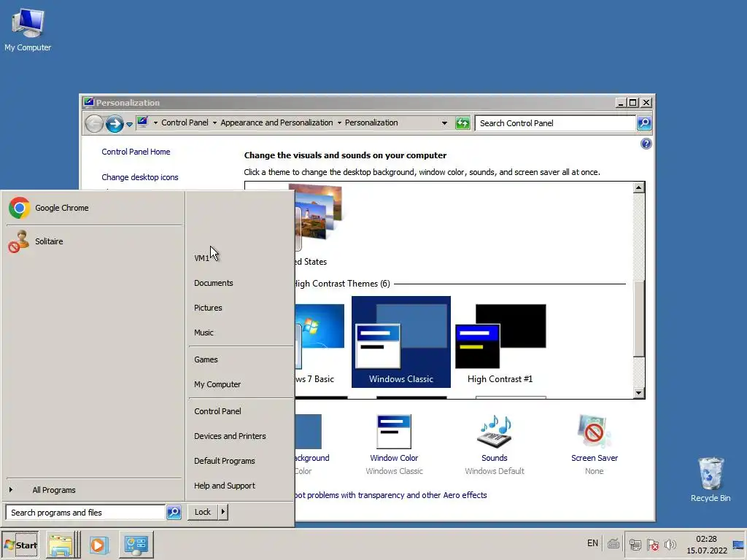The width and height of the screenshot is (747, 560).
Task: Open the Personalization help icon
Action: click(646, 144)
